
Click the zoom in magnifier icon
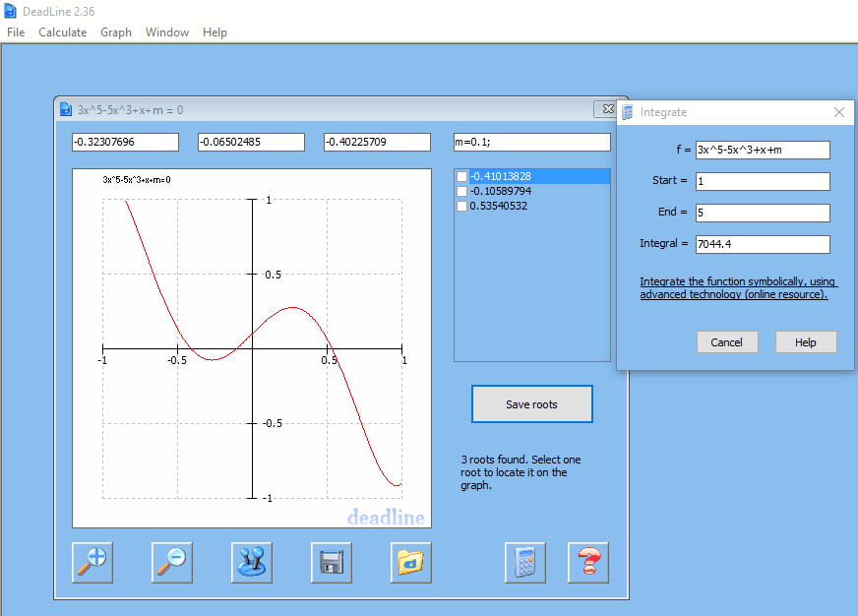pos(92,563)
